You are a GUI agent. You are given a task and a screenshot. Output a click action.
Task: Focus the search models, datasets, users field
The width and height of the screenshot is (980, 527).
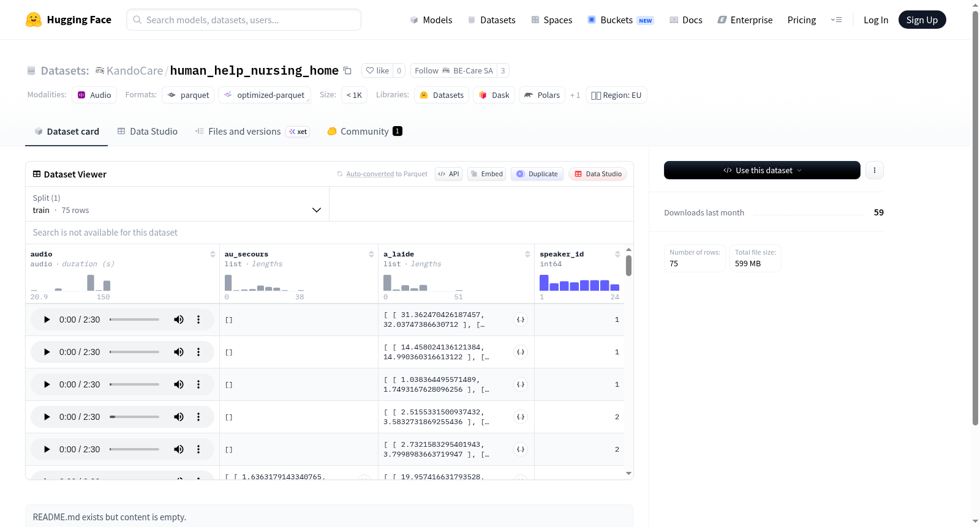click(244, 20)
